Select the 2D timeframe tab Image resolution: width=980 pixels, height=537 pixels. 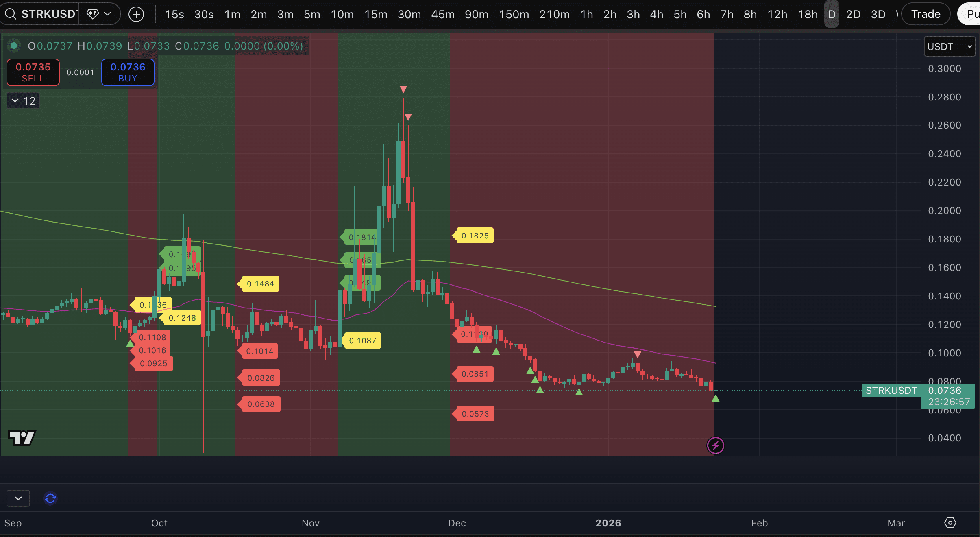click(853, 14)
